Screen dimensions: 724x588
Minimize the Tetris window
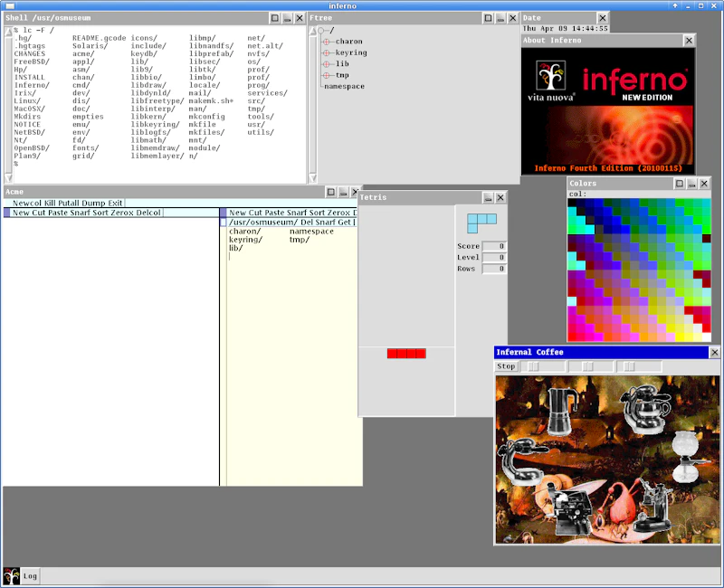pyautogui.click(x=488, y=198)
